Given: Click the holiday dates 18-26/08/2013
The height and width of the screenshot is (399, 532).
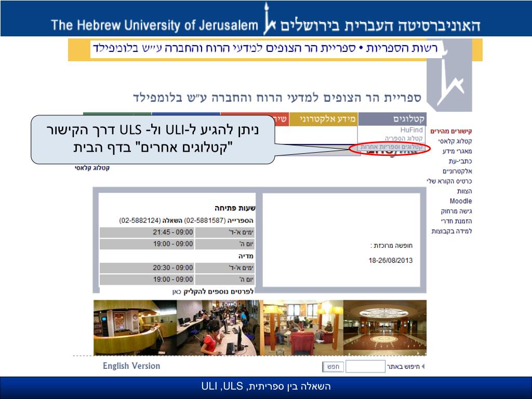Looking at the screenshot, I should (x=391, y=261).
